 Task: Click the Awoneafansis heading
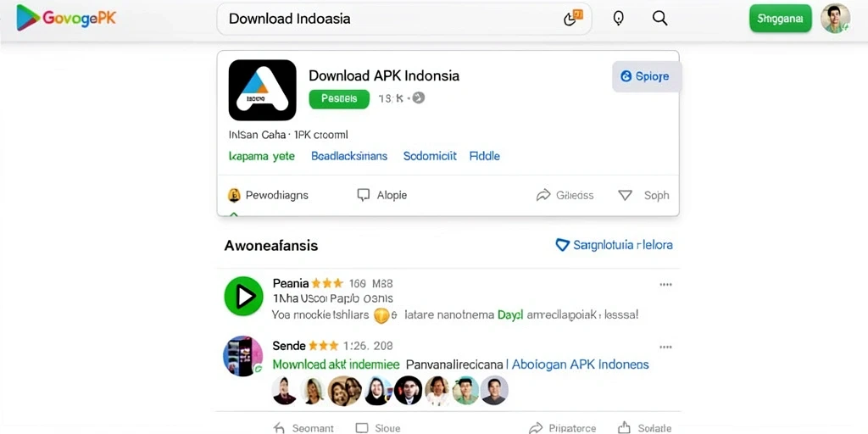tap(271, 245)
